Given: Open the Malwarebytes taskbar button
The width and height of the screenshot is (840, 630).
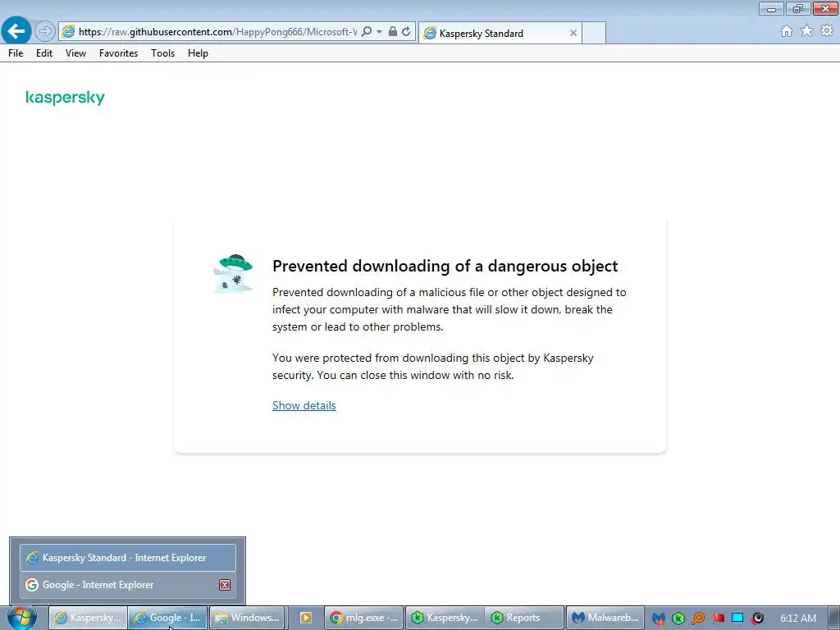Looking at the screenshot, I should (x=605, y=618).
